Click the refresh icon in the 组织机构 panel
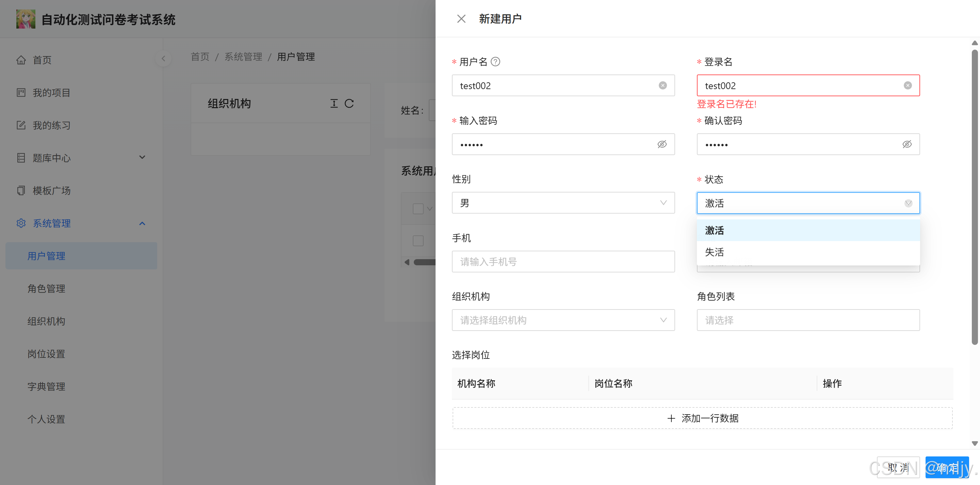Screen dimensions: 980x485 coord(349,103)
